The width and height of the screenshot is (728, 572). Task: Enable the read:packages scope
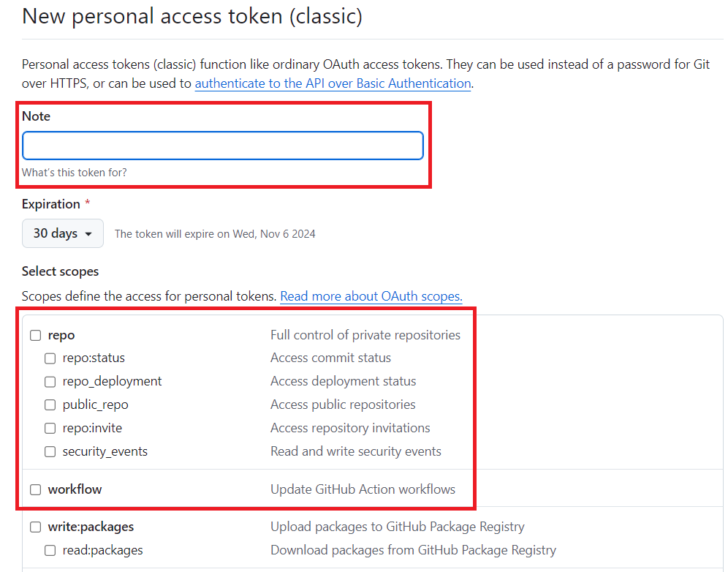pyautogui.click(x=50, y=551)
